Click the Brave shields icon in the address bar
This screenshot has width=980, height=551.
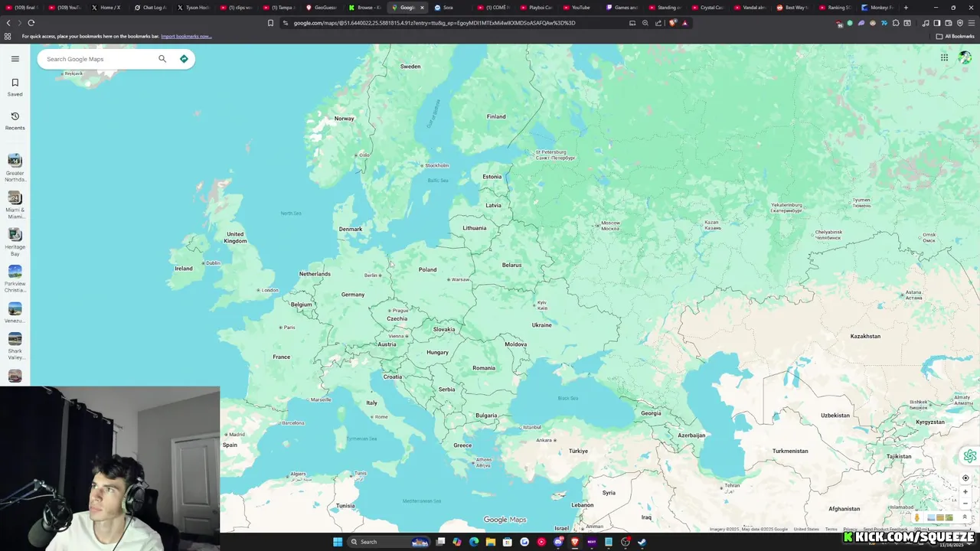673,23
